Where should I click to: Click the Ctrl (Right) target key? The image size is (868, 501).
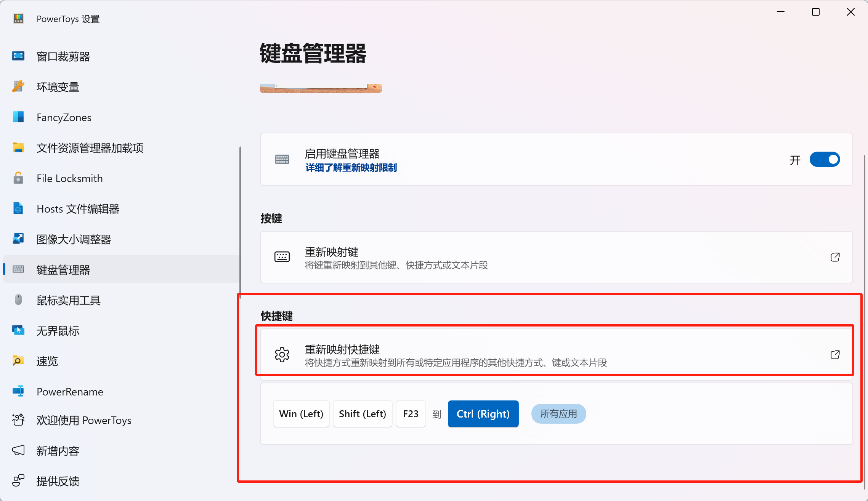click(x=483, y=414)
